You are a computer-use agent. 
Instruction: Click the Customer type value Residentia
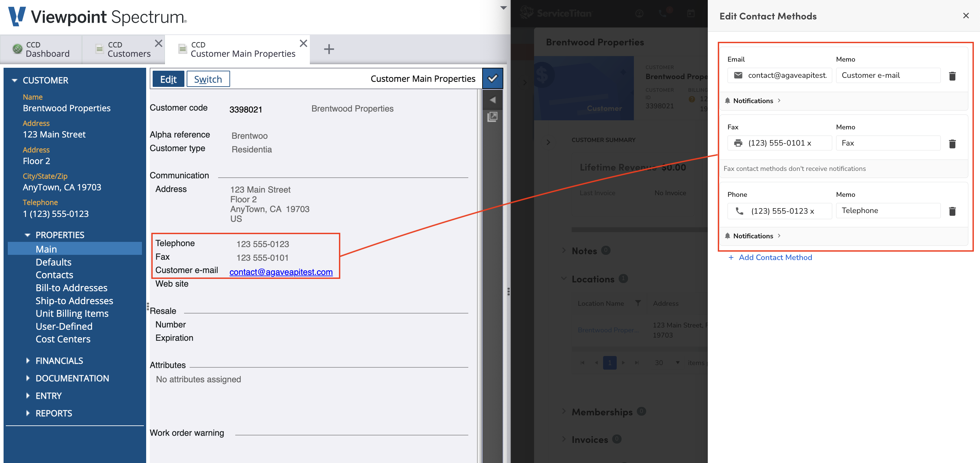tap(251, 149)
